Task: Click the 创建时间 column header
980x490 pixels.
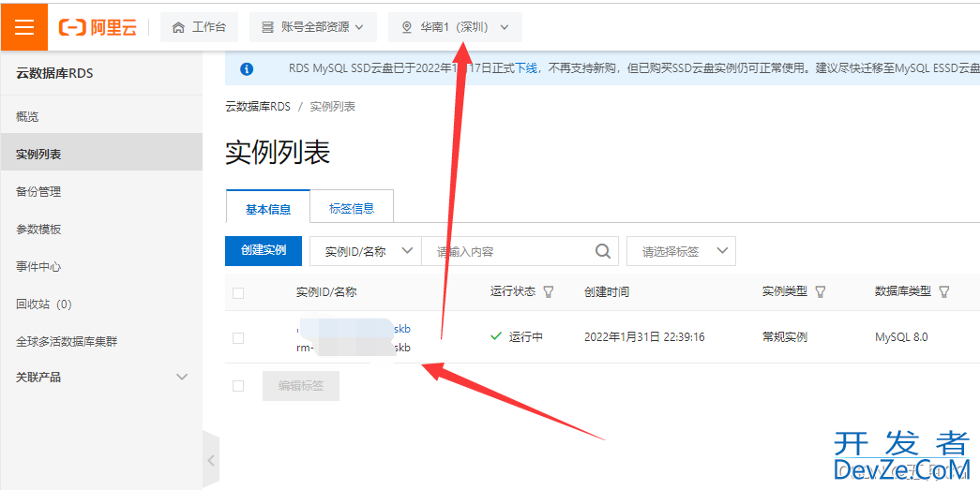Action: point(606,291)
